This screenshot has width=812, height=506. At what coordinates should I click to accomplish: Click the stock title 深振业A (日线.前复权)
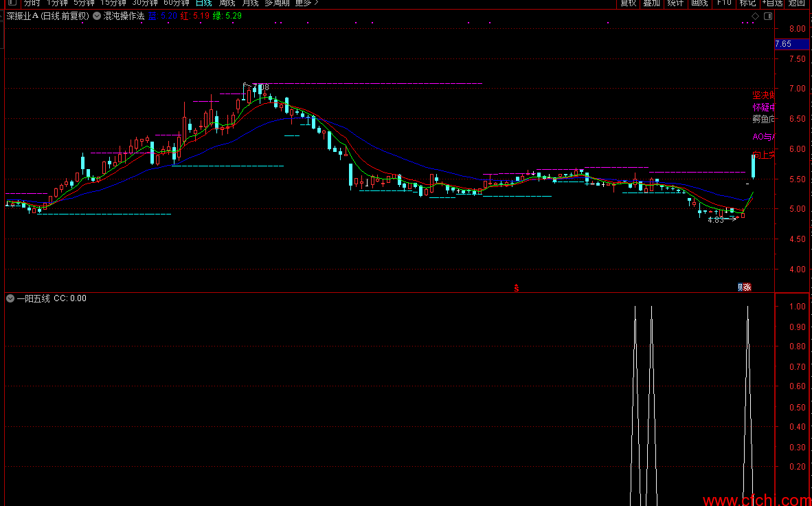(x=47, y=16)
